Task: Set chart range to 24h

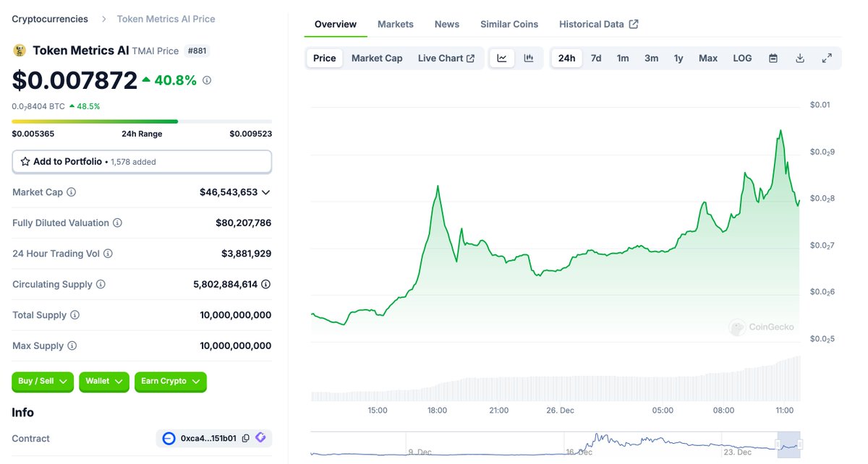Action: [x=566, y=58]
